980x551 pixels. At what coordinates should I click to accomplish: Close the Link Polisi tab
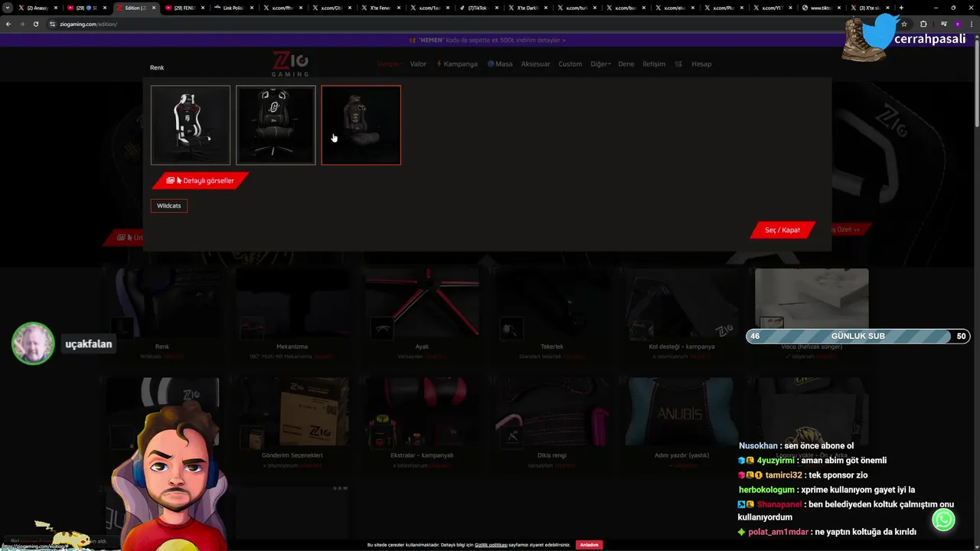252,8
